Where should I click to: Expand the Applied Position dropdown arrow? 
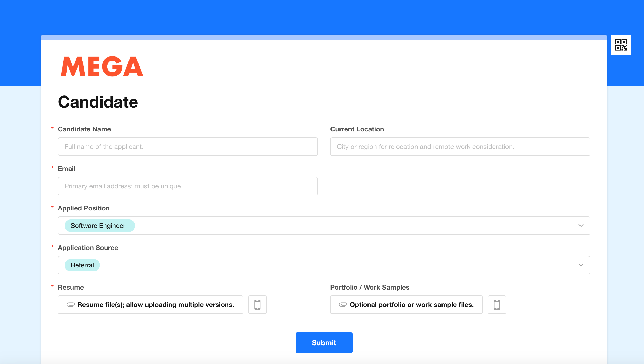click(x=581, y=226)
